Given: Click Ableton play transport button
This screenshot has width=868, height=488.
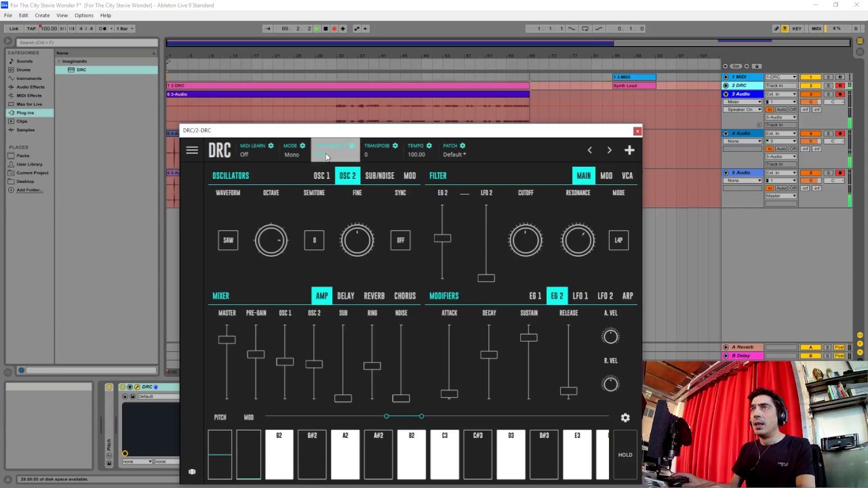Looking at the screenshot, I should [x=317, y=28].
